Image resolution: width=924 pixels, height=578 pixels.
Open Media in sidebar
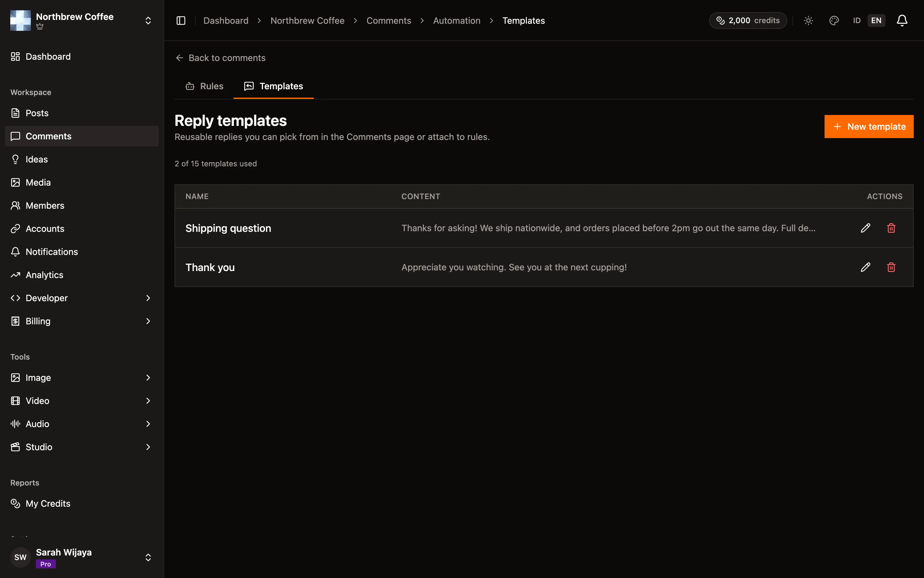tap(82, 182)
